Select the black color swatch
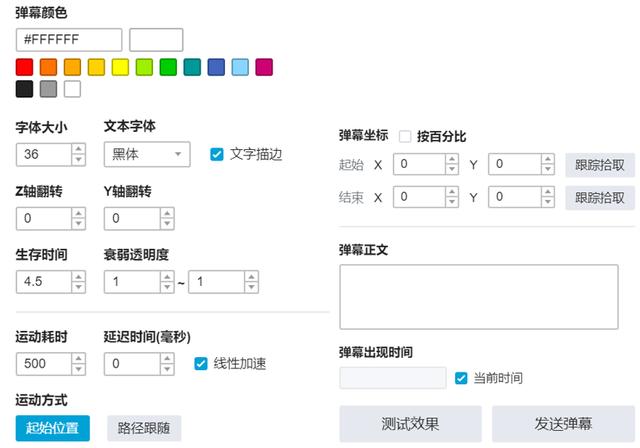640x448 pixels. point(24,89)
